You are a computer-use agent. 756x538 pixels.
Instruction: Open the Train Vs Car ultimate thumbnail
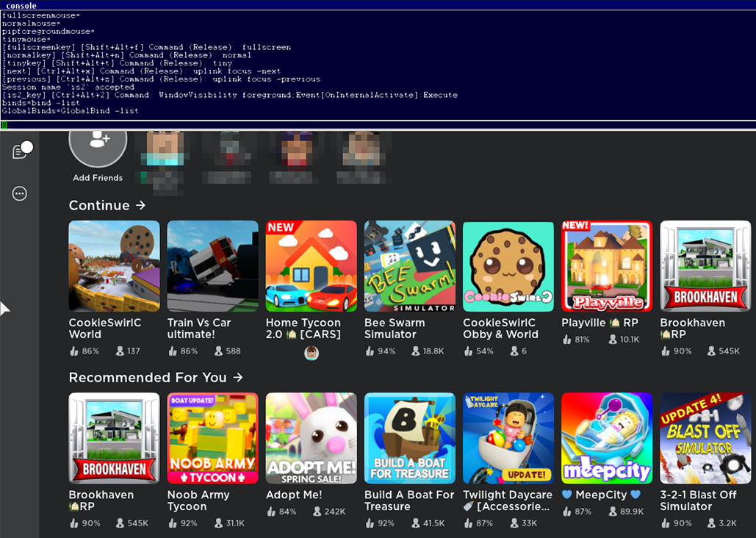[x=212, y=266]
